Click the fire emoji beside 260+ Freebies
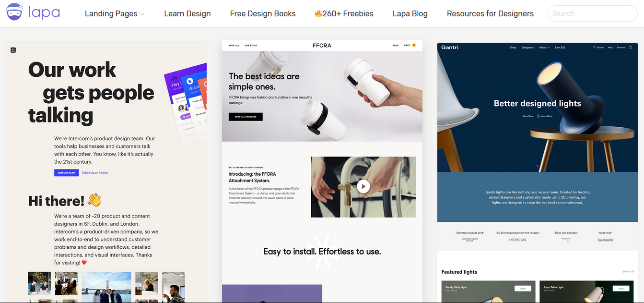 point(318,13)
